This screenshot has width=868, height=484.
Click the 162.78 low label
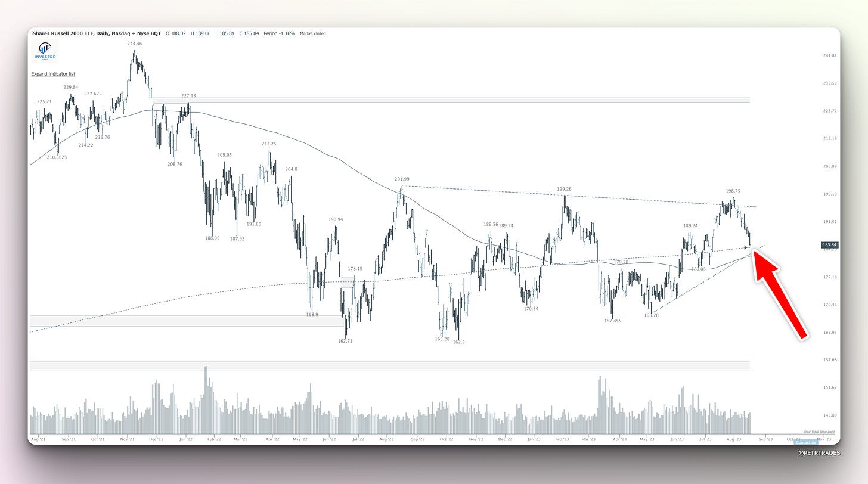[x=345, y=341]
